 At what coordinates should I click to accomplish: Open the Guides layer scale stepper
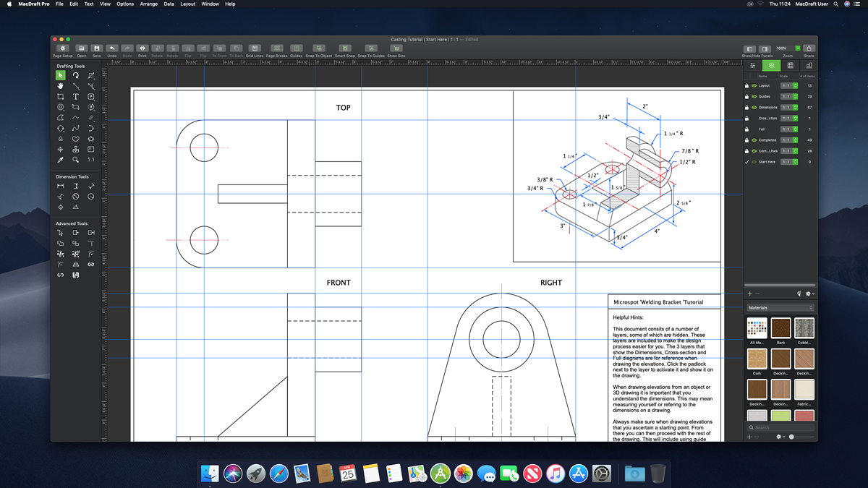coord(795,97)
